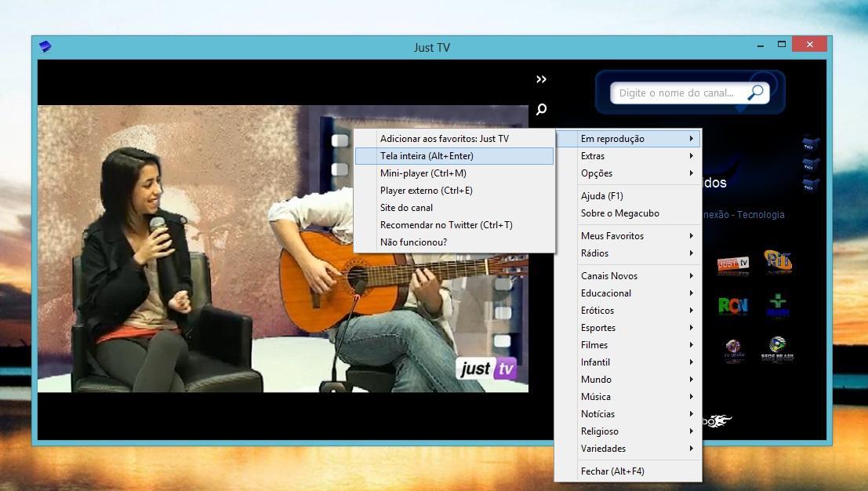Open the Eróticos category
The width and height of the screenshot is (868, 491).
[x=628, y=310]
